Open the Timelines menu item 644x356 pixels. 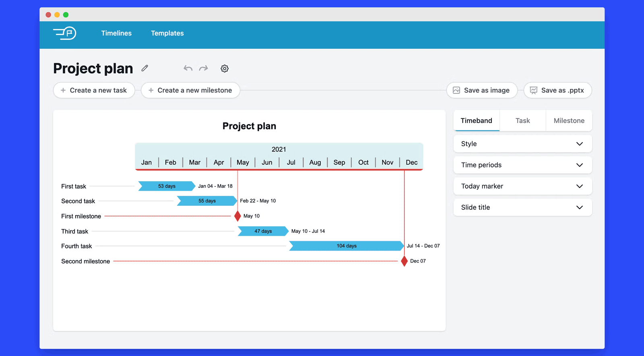point(116,33)
